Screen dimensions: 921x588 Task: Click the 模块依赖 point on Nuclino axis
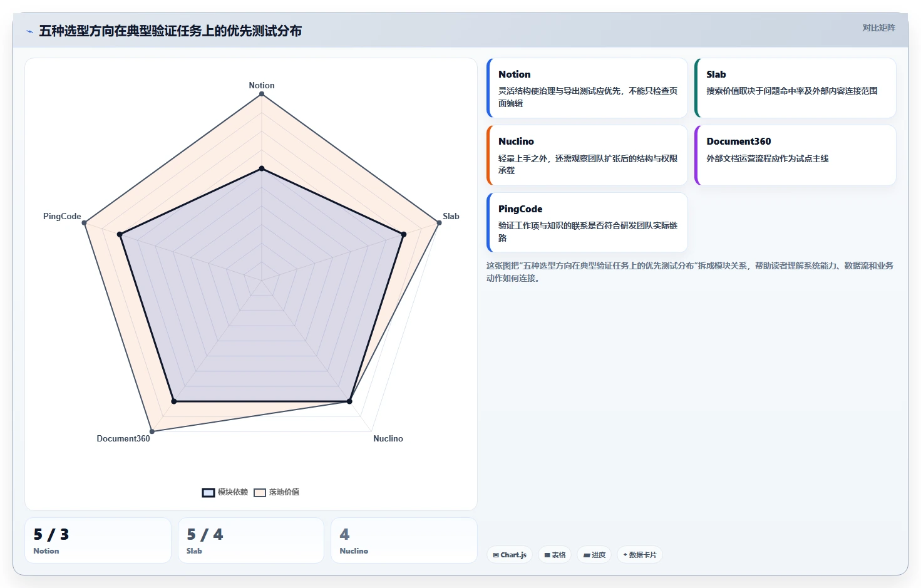pos(349,401)
